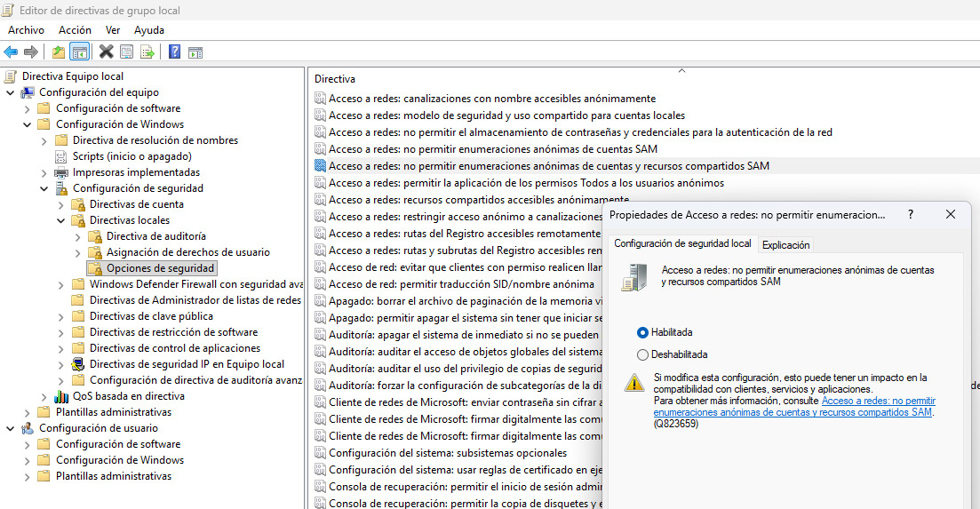Click the Configuración de seguridad icon
980x509 pixels.
coord(61,188)
